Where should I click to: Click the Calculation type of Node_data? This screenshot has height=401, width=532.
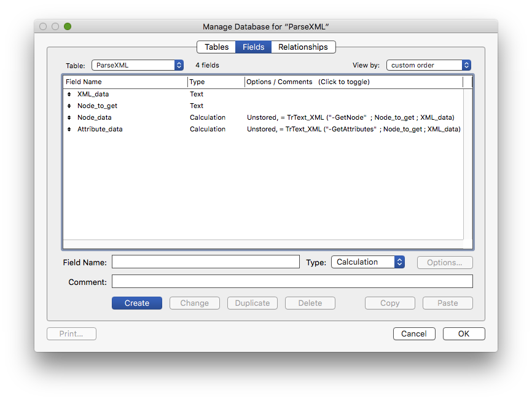[x=208, y=117]
